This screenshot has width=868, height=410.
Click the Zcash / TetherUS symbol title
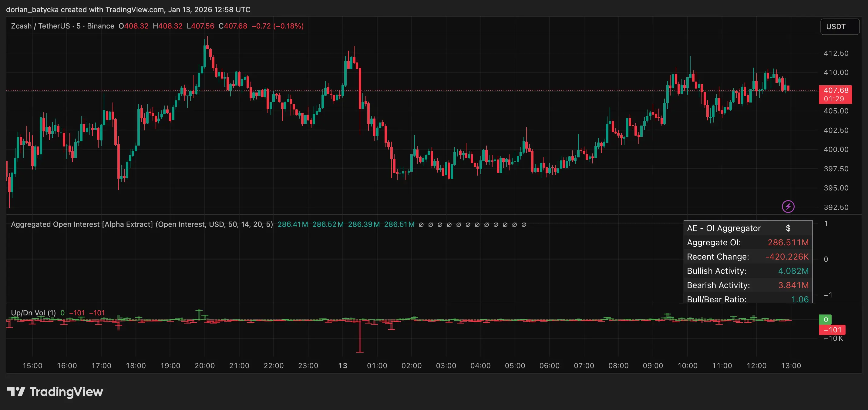(x=40, y=26)
